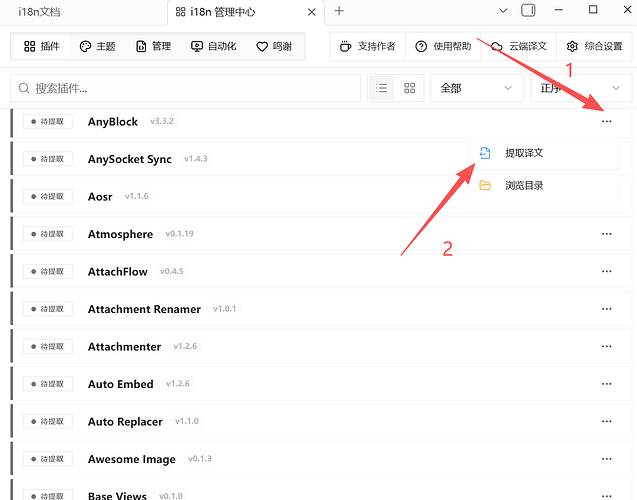Viewport: 637px width, 500px height.
Task: Click version v3.3.2 of AnyBlock
Action: (162, 121)
